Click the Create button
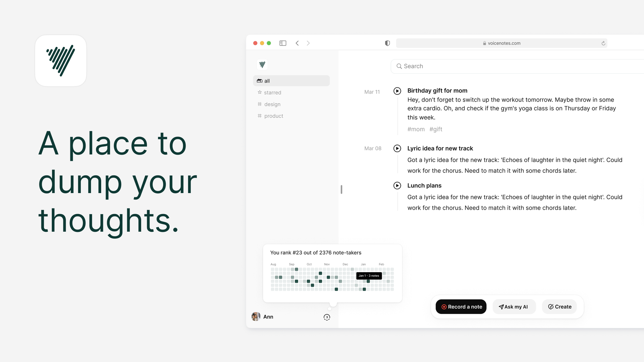 [x=559, y=306]
